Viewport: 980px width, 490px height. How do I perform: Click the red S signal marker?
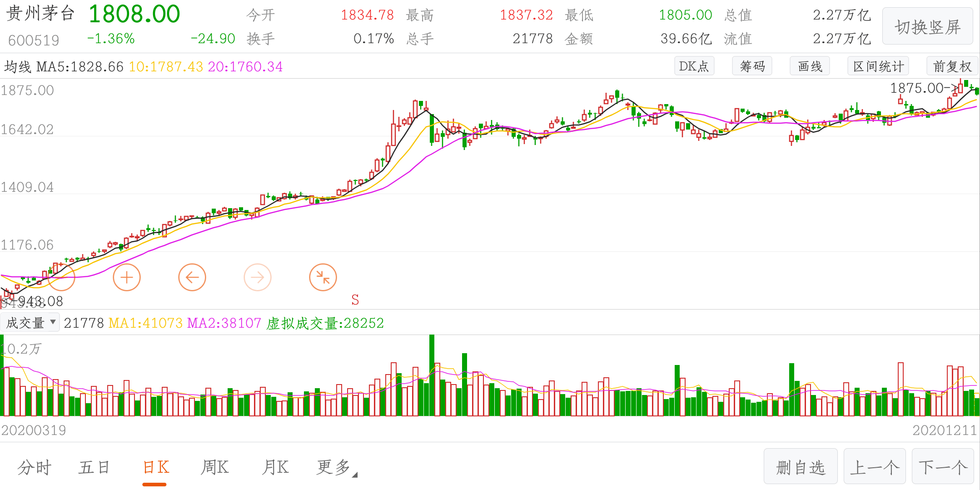pyautogui.click(x=355, y=300)
